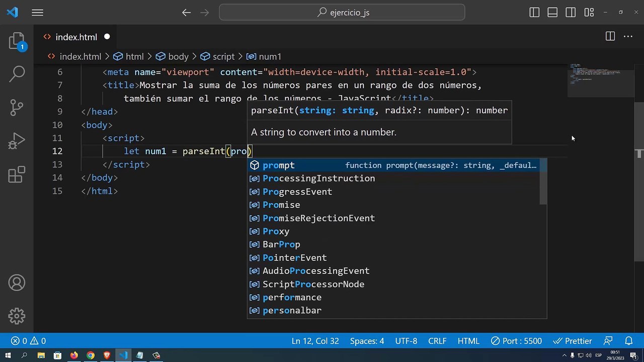
Task: Click the split editor right icon
Action: [x=610, y=37]
